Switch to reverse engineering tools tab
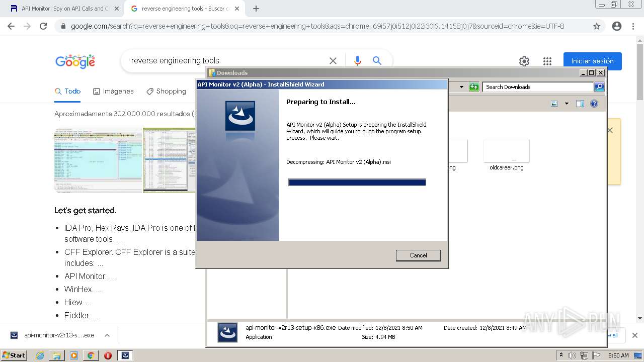Screen dimensions: 644x362 click(184, 9)
